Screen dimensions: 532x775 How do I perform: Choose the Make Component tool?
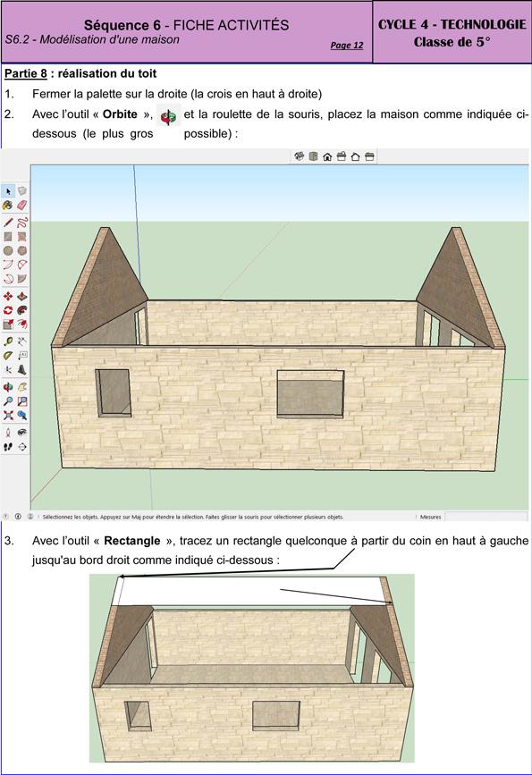(21, 190)
